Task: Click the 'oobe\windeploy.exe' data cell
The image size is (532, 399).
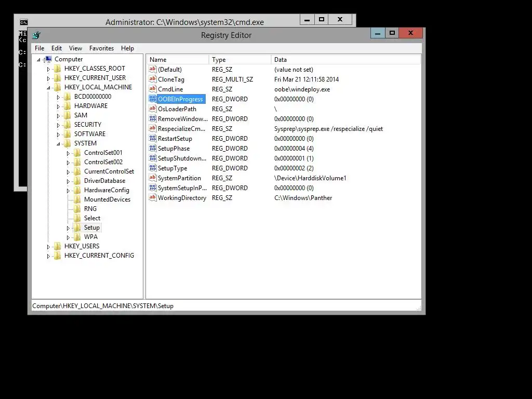Action: coord(302,89)
